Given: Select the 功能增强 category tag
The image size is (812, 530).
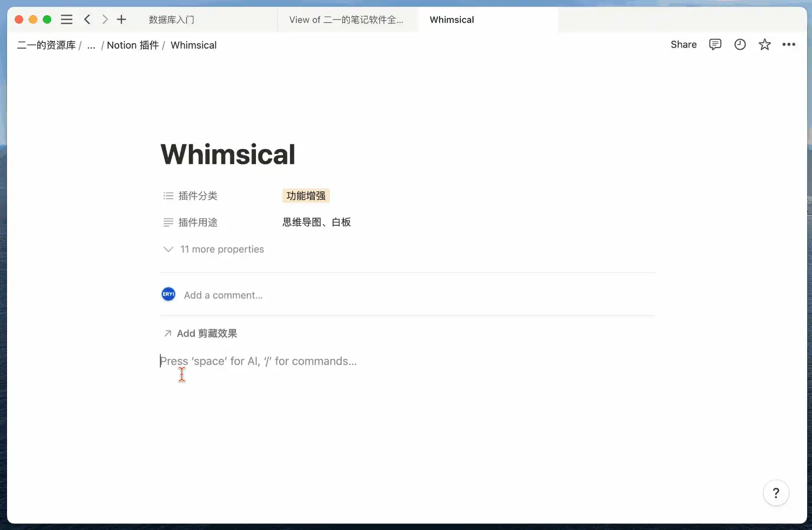Looking at the screenshot, I should tap(306, 196).
